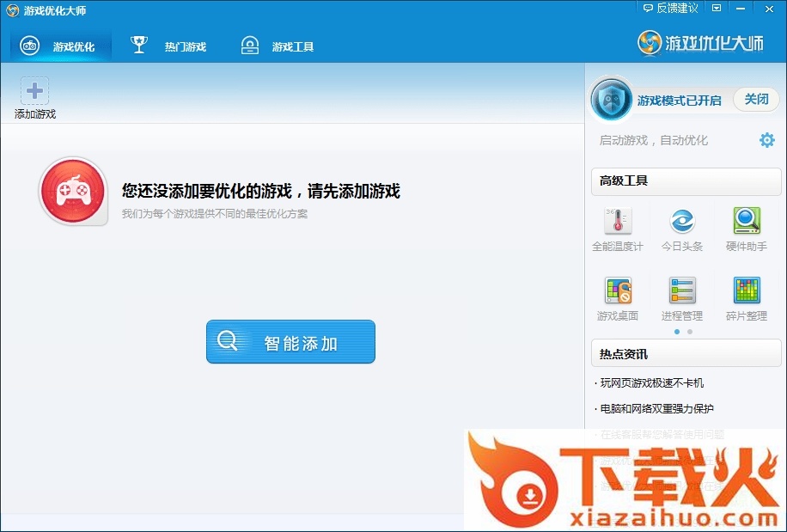This screenshot has height=532, width=787.
Task: Click the 反馈建议 feedback link
Action: [670, 8]
